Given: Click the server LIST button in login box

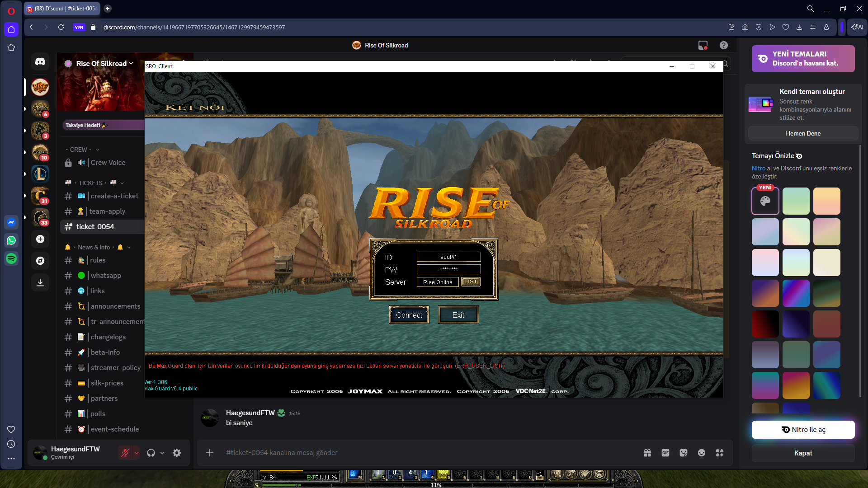Looking at the screenshot, I should point(471,282).
